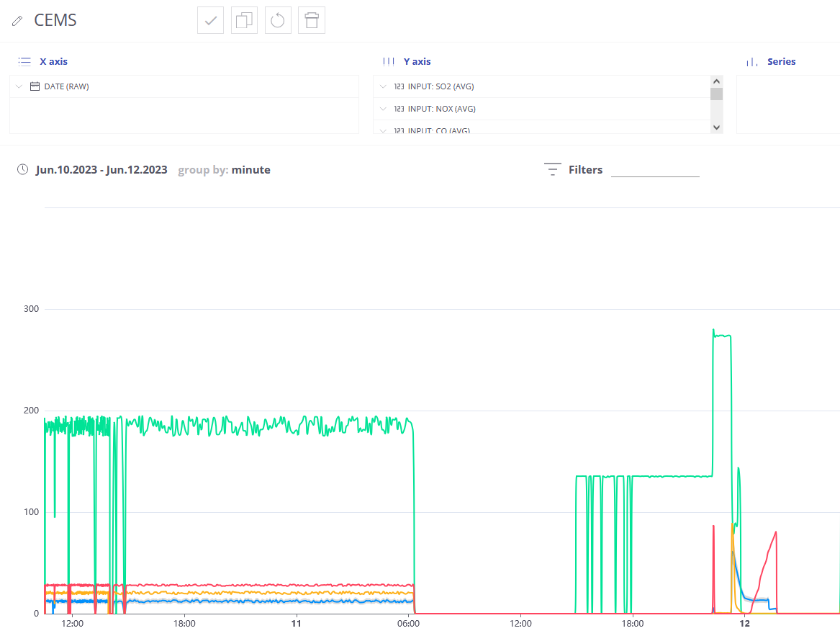
Task: Duplicate the chart with the copy icon
Action: [x=244, y=20]
